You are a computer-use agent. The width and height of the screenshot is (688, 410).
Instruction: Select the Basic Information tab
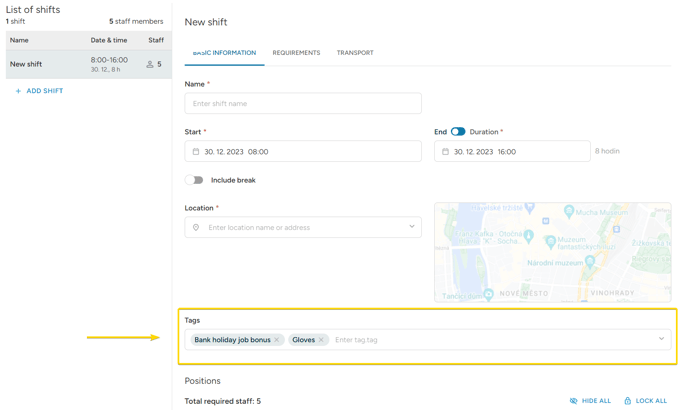[224, 53]
